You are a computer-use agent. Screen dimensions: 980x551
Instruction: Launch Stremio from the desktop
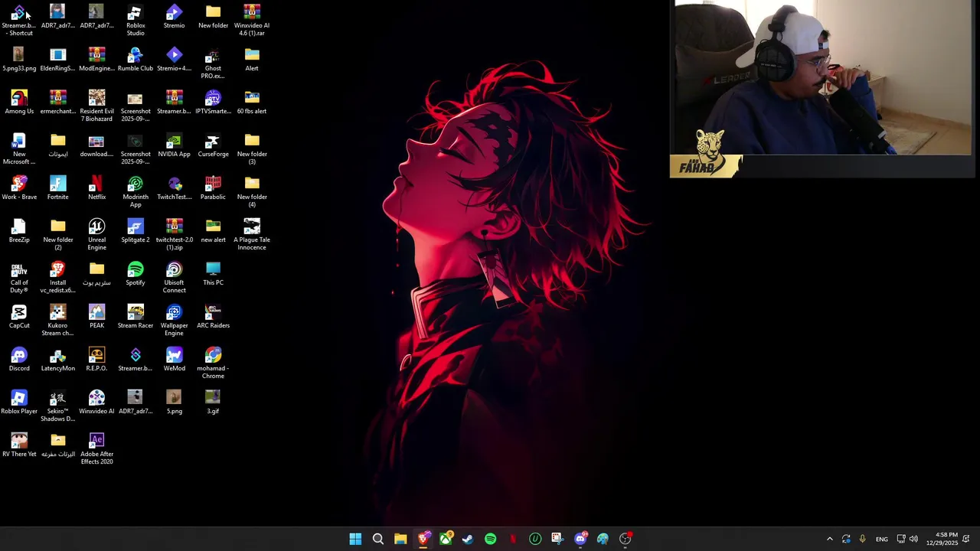(x=174, y=17)
